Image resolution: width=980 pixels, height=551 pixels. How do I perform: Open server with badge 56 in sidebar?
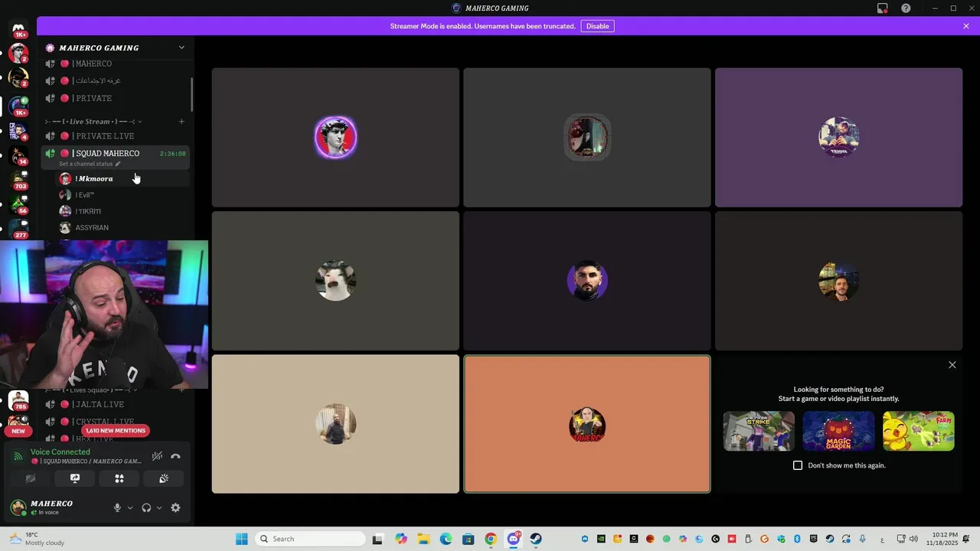(x=18, y=204)
